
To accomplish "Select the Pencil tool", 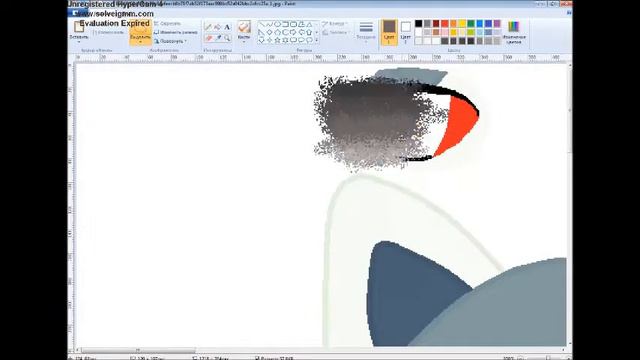I will (208, 27).
